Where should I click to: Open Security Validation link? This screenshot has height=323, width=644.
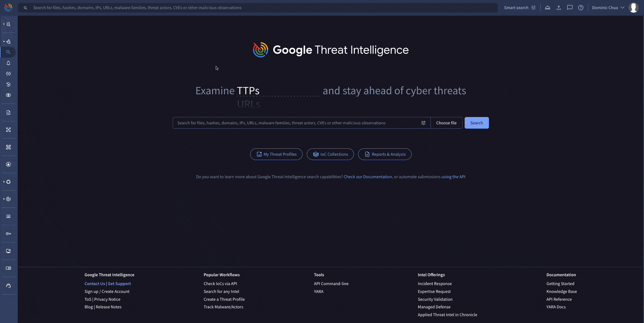click(x=435, y=299)
